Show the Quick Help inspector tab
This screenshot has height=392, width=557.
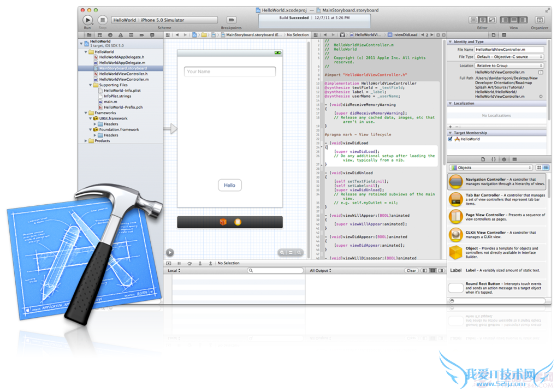[504, 35]
